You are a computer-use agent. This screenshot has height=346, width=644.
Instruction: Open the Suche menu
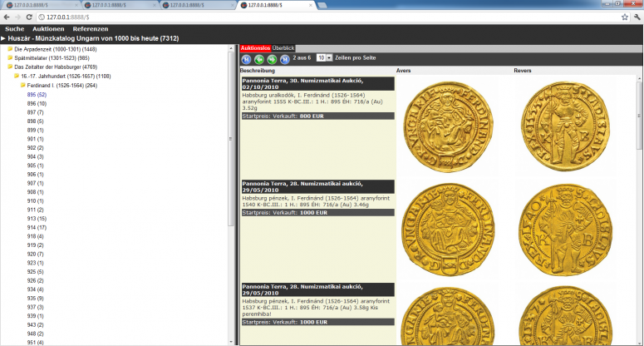pos(14,29)
